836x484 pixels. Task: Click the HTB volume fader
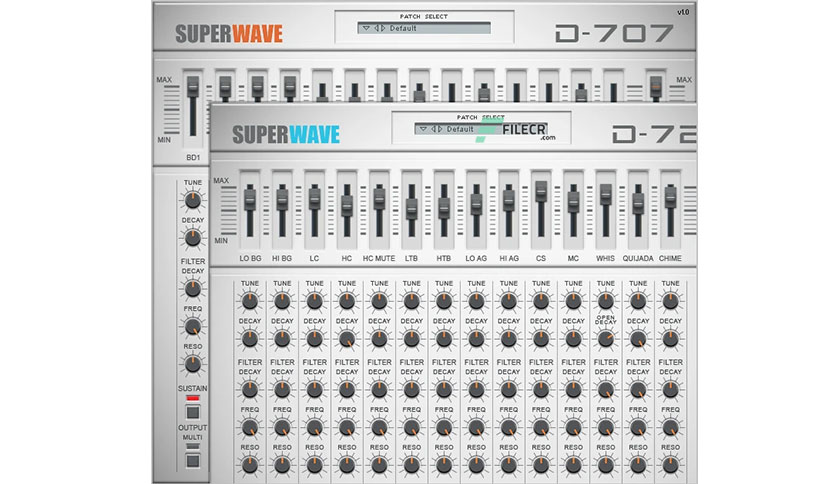(444, 207)
